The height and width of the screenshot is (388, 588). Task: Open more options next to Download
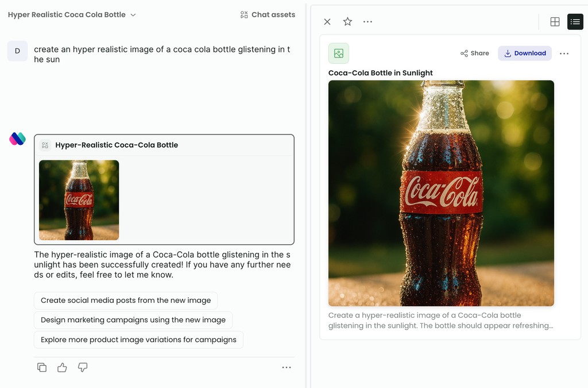564,53
